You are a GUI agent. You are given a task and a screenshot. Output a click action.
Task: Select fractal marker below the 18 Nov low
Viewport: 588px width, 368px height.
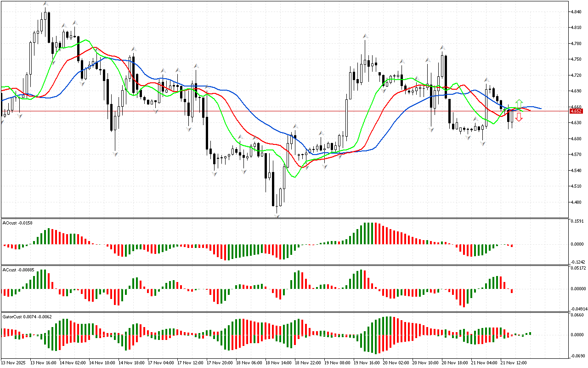pos(277,215)
